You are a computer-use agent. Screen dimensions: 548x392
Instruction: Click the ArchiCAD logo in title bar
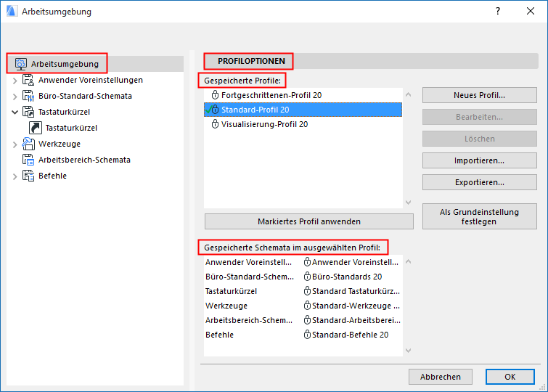[11, 12]
